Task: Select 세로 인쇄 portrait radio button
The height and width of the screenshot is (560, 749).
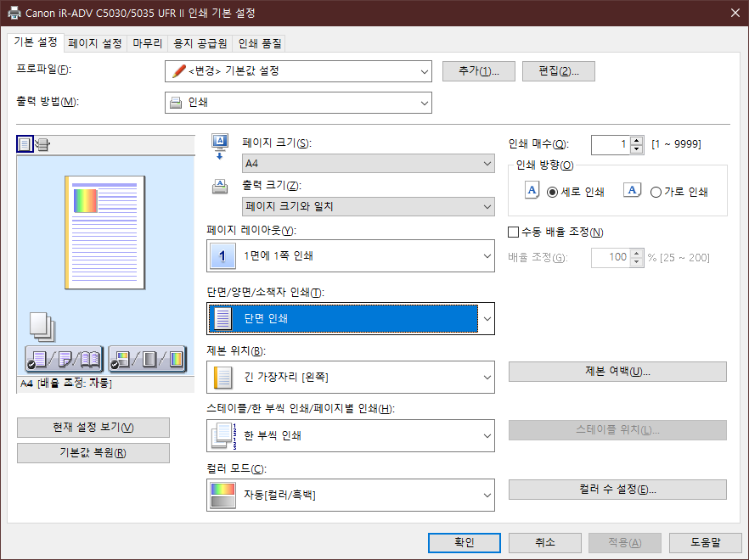Action: tap(552, 192)
